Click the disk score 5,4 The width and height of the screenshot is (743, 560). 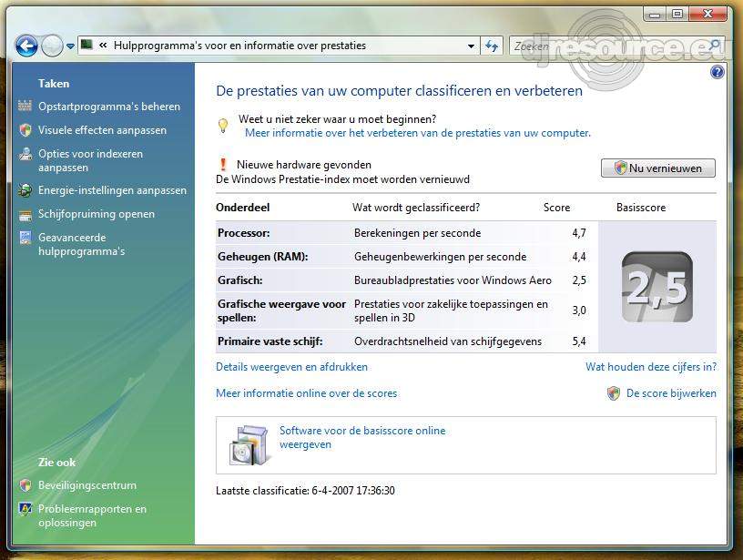pyautogui.click(x=578, y=341)
